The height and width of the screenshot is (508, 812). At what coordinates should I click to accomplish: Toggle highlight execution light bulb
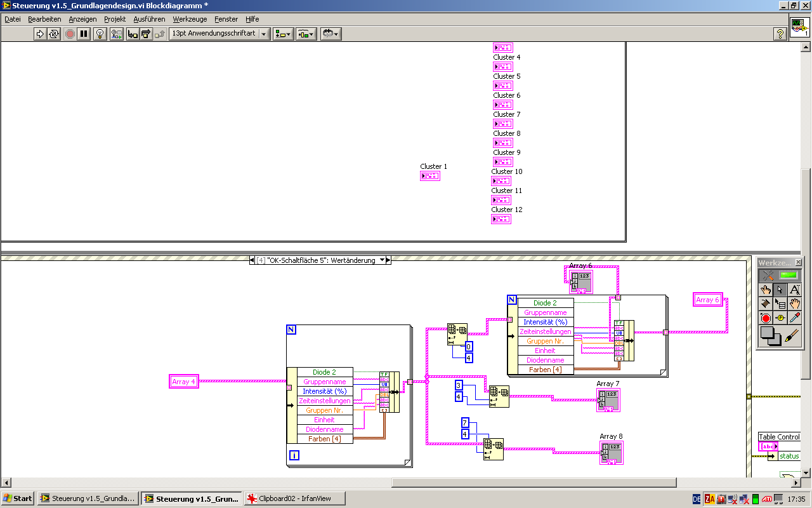[x=100, y=34]
